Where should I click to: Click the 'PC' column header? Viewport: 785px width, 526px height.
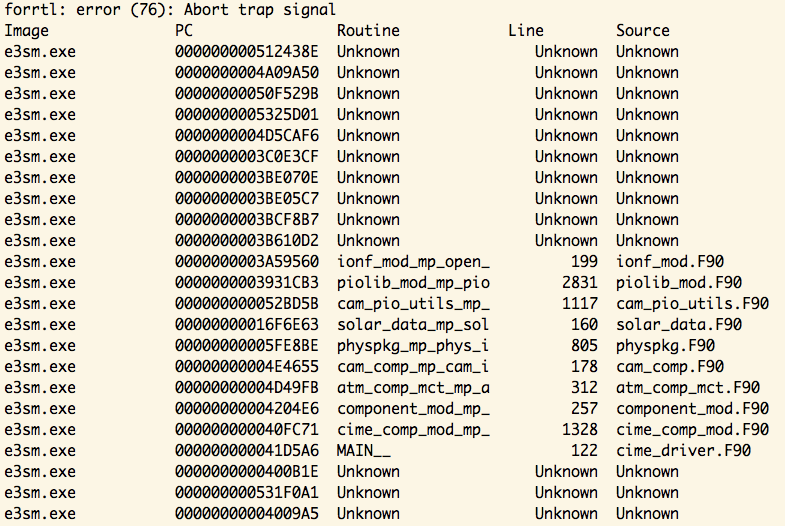pos(184,31)
